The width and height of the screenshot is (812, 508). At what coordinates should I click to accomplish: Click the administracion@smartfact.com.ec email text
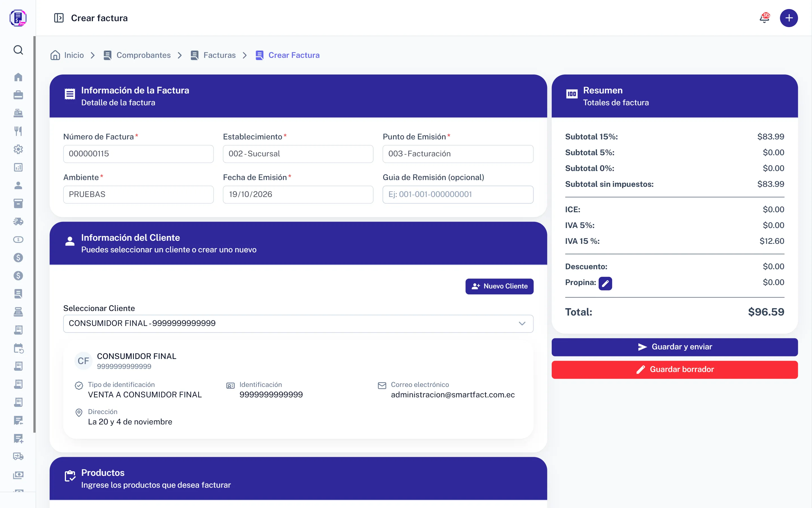453,395
